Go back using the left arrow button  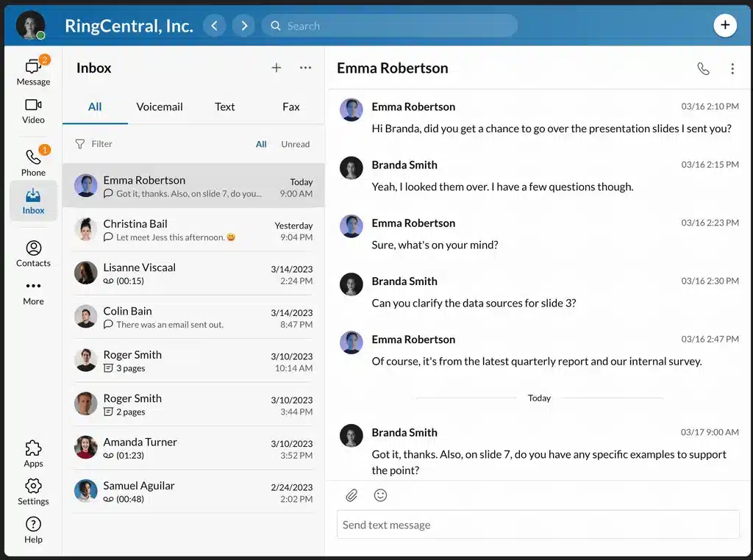tap(214, 26)
